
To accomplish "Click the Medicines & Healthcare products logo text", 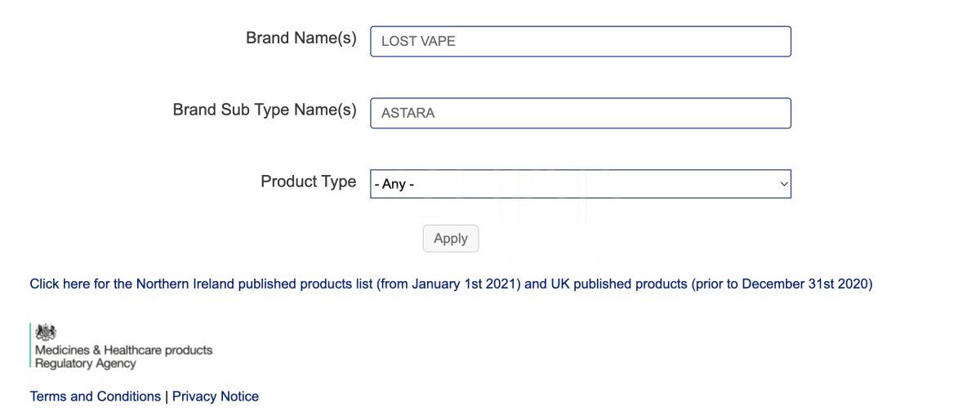I will tap(123, 350).
